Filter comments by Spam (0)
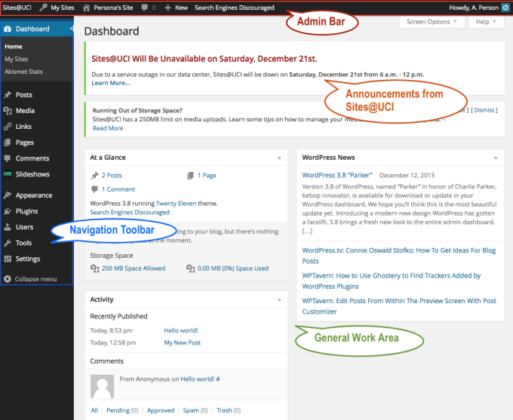Viewport: 513px width, 420px height. [x=195, y=410]
